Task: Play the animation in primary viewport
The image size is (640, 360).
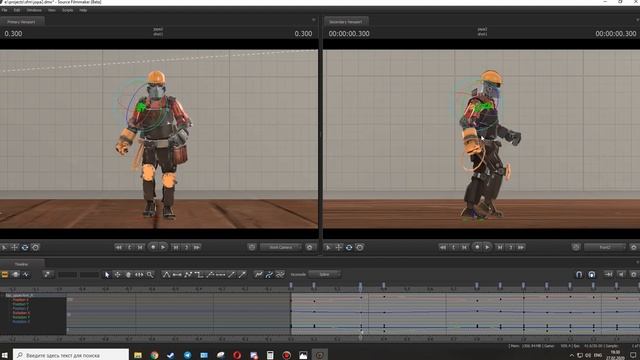Action: click(163, 247)
